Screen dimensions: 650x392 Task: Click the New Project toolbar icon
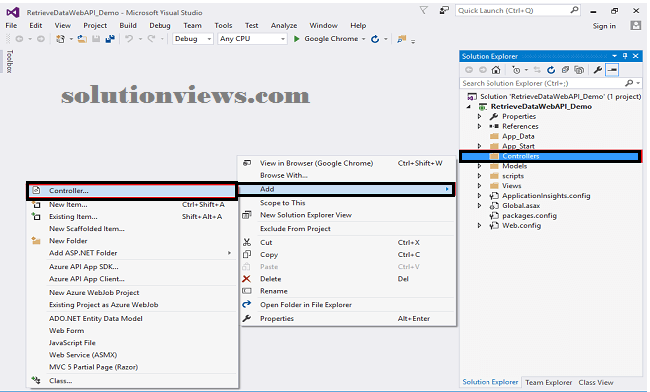[61, 39]
